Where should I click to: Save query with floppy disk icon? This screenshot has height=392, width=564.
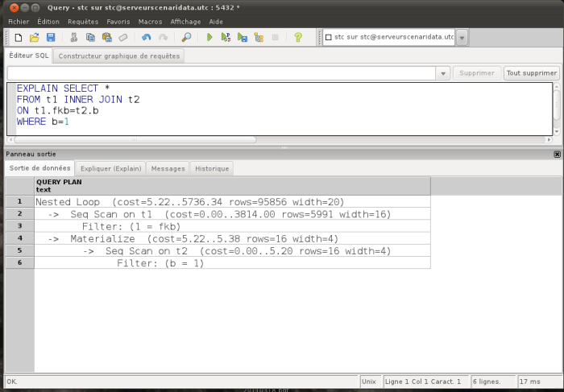[51, 37]
